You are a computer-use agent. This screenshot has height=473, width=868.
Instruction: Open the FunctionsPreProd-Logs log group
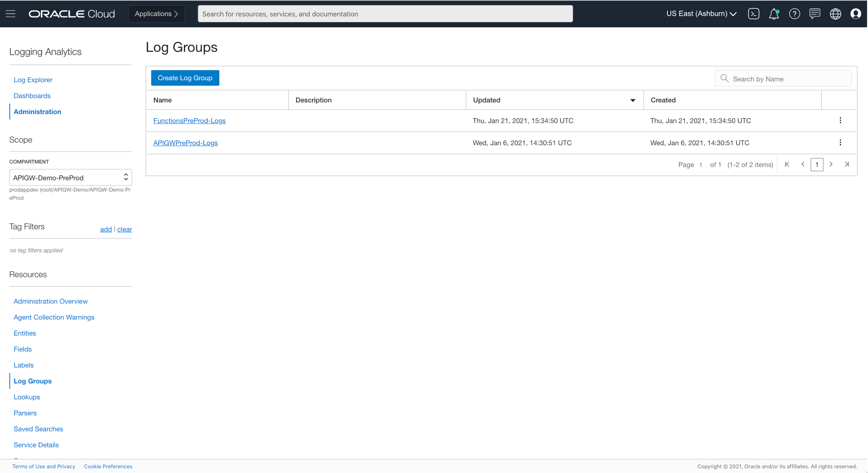[189, 121]
